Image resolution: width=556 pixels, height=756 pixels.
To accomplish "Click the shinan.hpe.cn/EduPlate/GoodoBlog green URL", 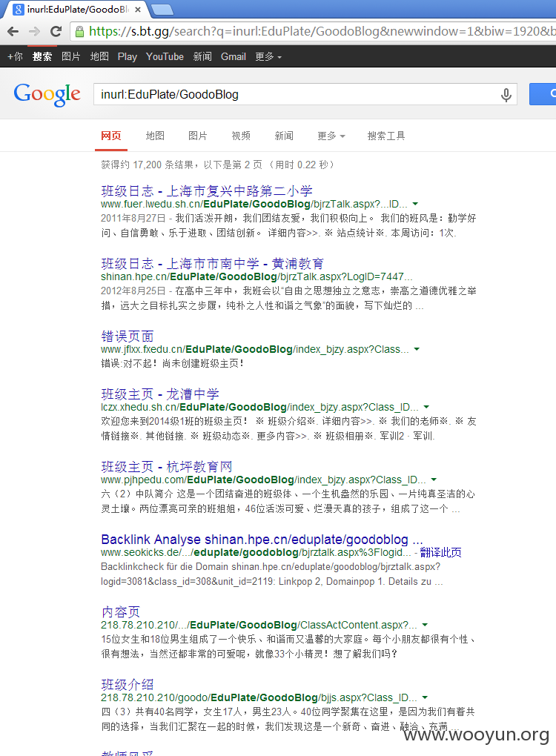I will pos(257,276).
